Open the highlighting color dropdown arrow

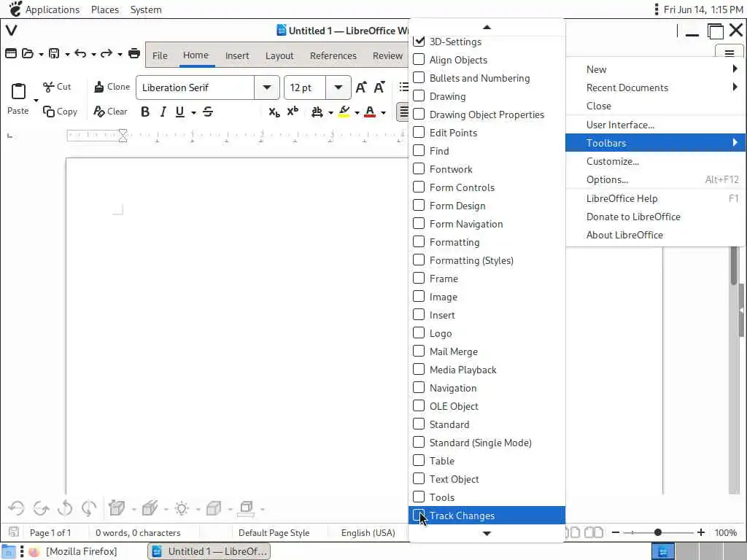(357, 113)
